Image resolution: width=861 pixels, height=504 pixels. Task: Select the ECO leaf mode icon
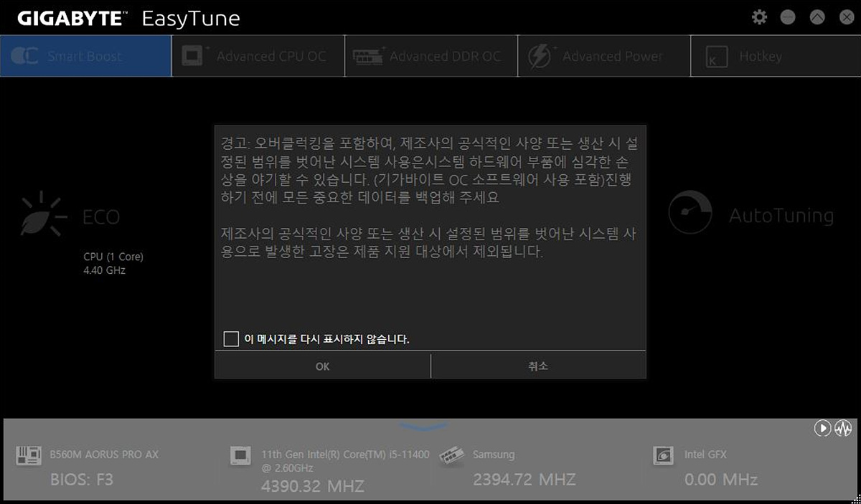pyautogui.click(x=43, y=214)
